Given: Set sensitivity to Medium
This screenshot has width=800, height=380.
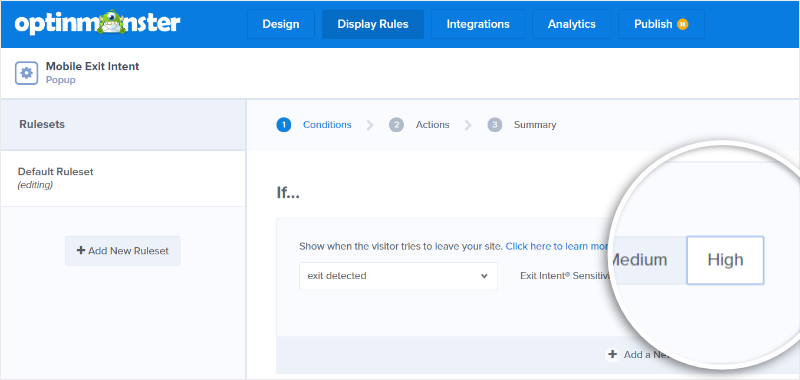Looking at the screenshot, I should tap(648, 260).
